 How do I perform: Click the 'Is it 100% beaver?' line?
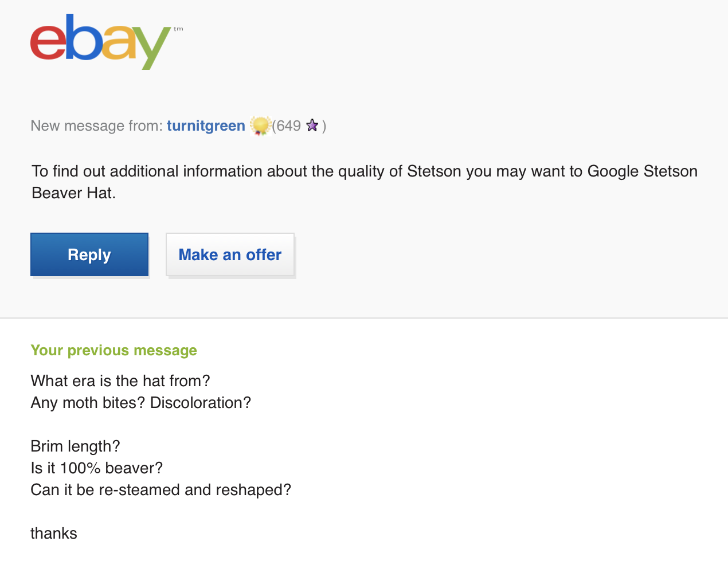pyautogui.click(x=97, y=468)
